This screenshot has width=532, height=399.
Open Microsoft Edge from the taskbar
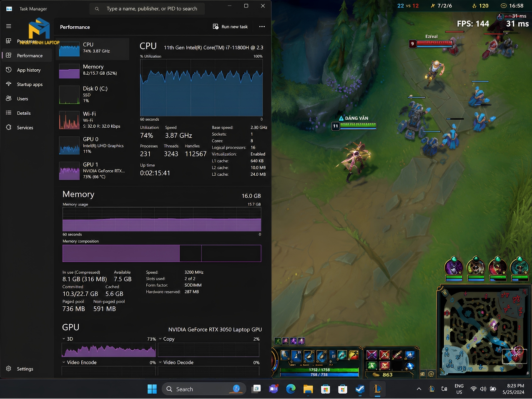[291, 389]
